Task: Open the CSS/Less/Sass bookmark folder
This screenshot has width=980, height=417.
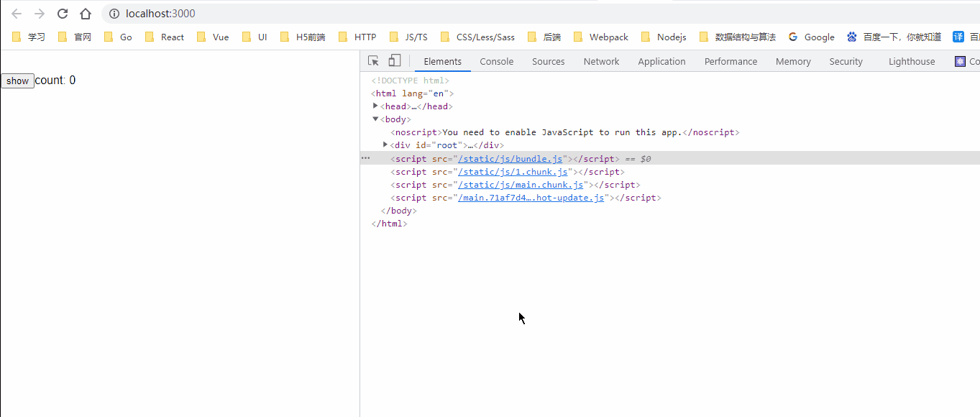Action: [x=477, y=37]
